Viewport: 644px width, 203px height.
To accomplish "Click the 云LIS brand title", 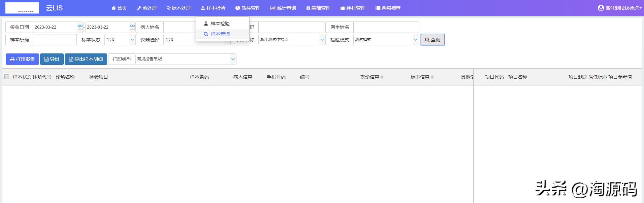I will pos(54,8).
